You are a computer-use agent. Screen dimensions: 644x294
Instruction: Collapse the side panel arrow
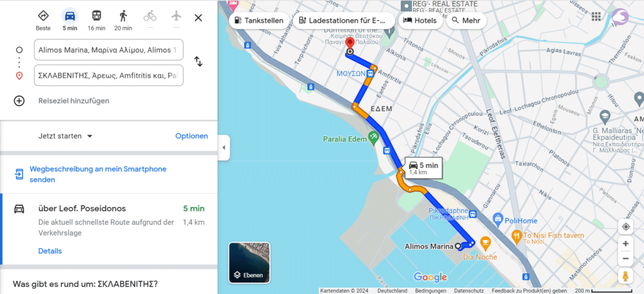(224, 148)
